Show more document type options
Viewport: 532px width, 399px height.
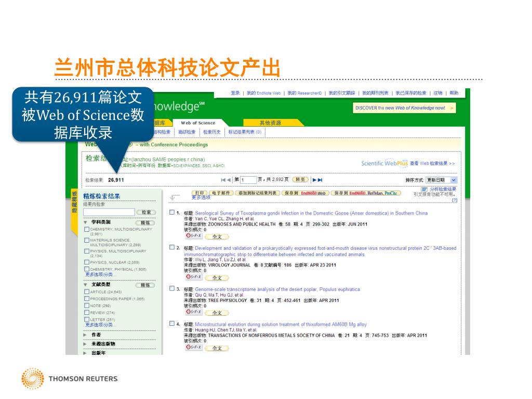coord(99,325)
